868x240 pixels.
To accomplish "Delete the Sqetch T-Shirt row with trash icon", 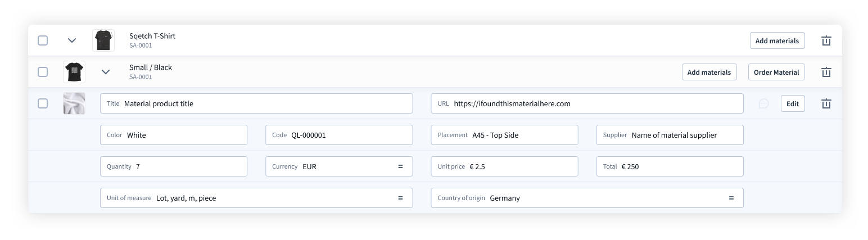I will tap(826, 40).
